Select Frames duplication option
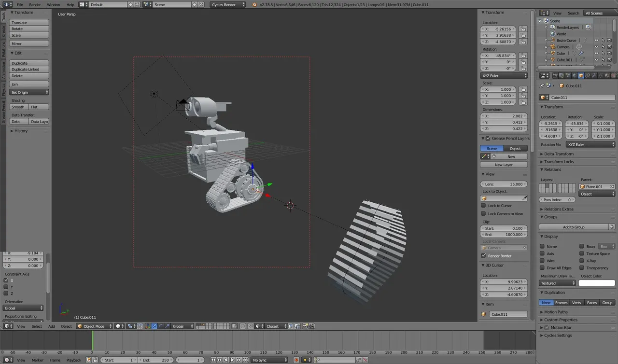Image resolution: width=618 pixels, height=364 pixels. point(561,303)
